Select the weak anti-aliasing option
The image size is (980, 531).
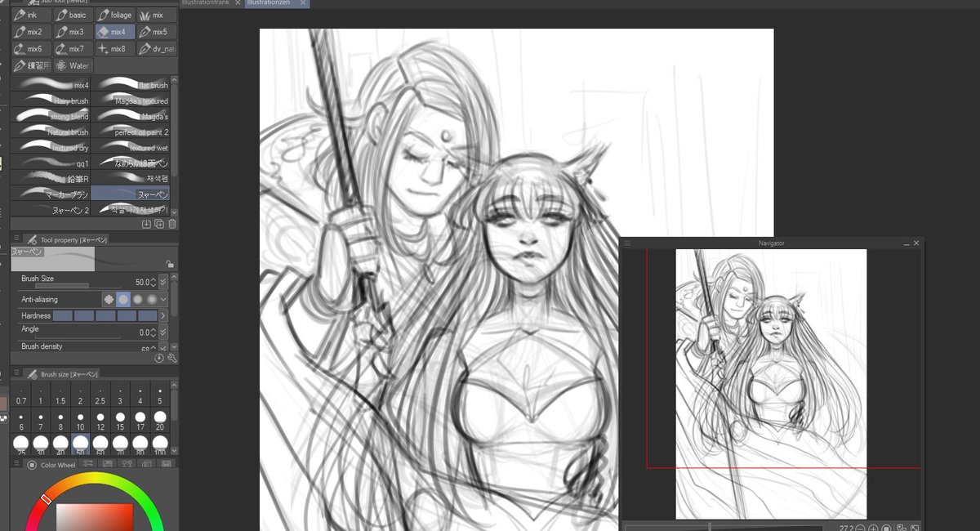tap(123, 300)
